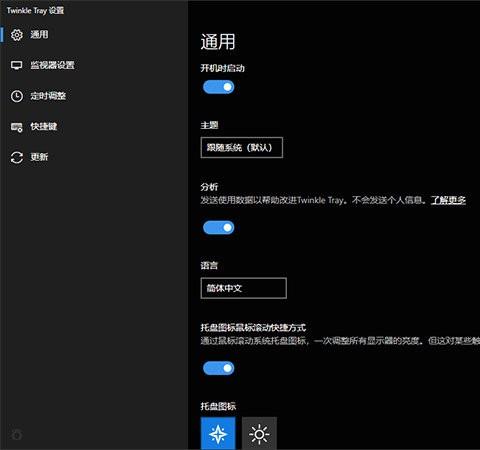The image size is (480, 450).
Task: Open the 监视器设置 tab
Action: click(52, 65)
